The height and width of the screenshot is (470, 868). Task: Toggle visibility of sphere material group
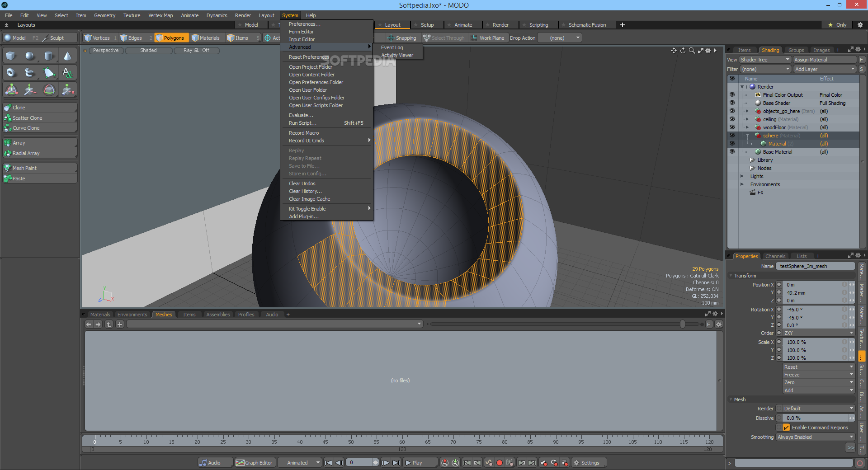coord(732,136)
